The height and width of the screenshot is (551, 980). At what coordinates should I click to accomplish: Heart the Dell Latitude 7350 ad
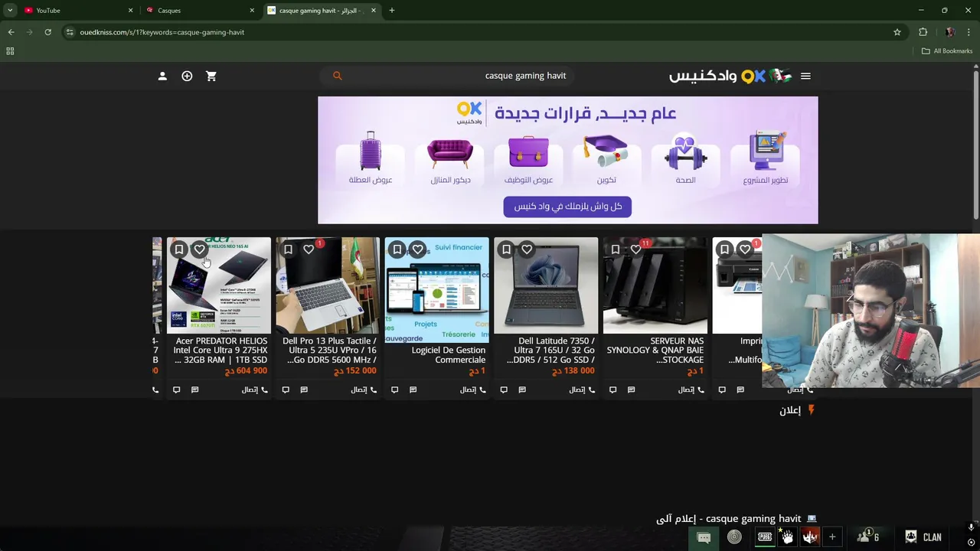click(x=527, y=249)
